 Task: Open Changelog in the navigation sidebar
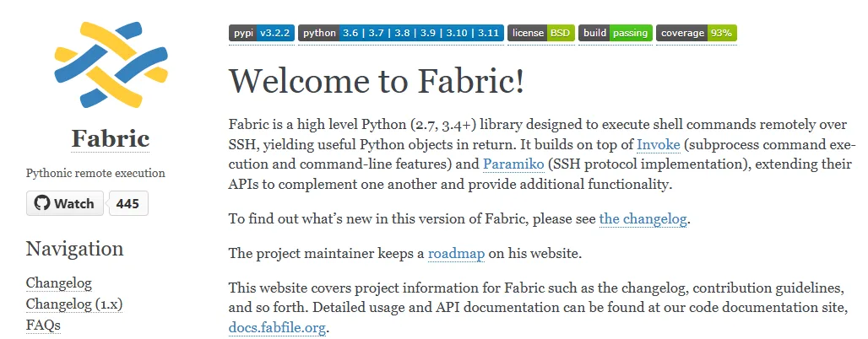(x=59, y=283)
